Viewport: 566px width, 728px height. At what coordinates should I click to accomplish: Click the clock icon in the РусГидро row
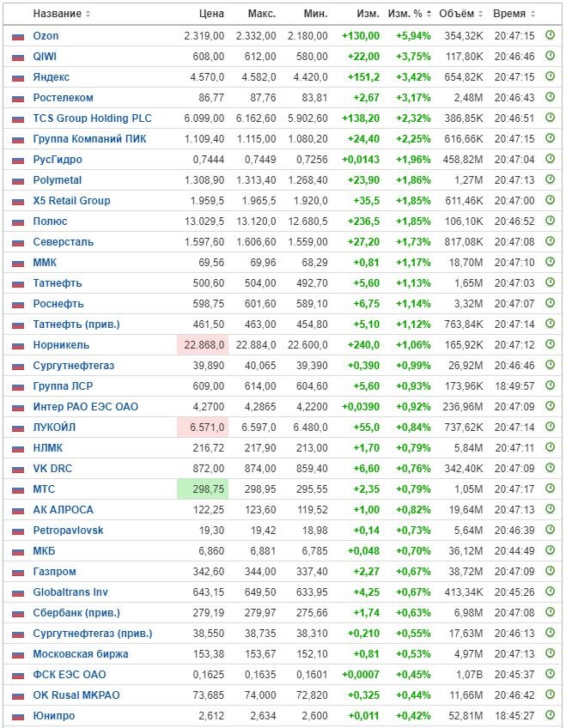(x=550, y=159)
